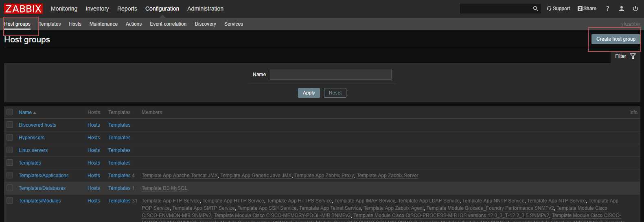Click the search magnifier icon
This screenshot has height=222, width=644.
(535, 9)
